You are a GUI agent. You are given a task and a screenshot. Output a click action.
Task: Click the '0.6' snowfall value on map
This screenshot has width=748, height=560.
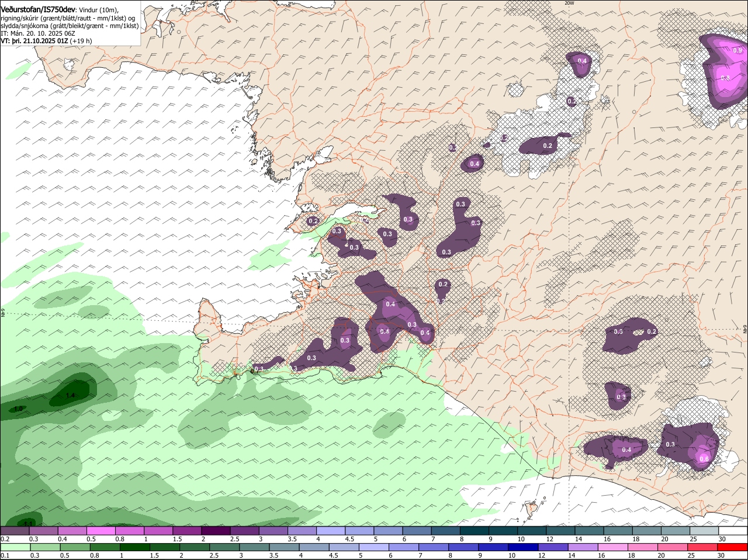tap(704, 459)
